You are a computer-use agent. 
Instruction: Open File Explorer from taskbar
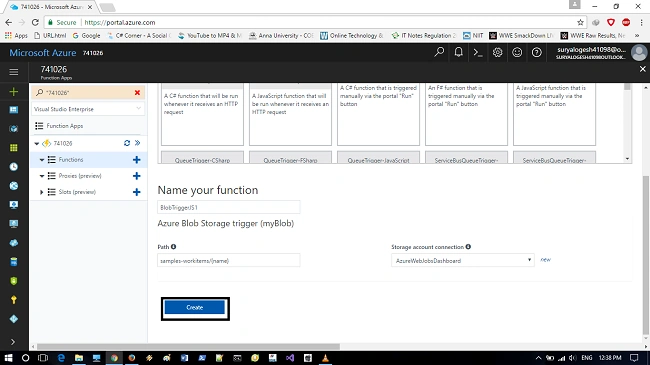[x=79, y=358]
